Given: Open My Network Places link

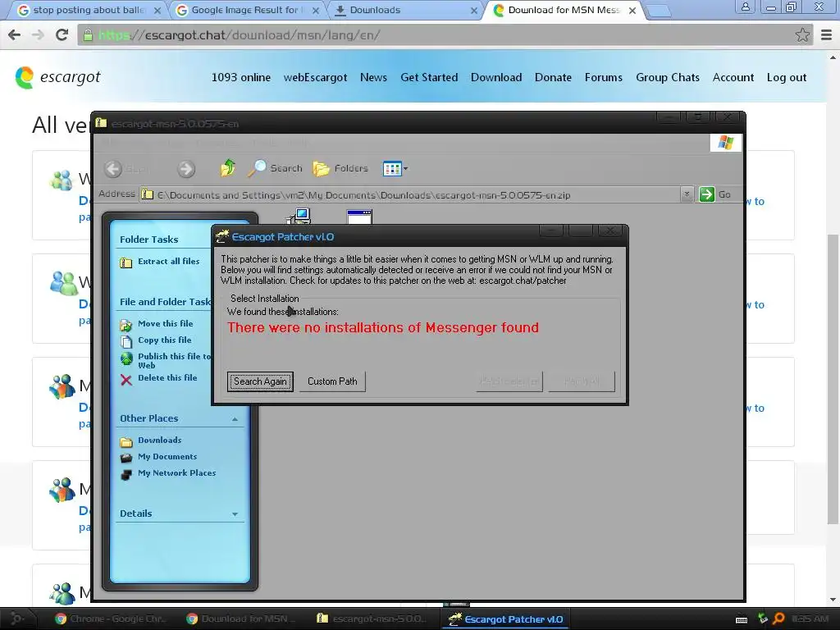Looking at the screenshot, I should tap(168, 474).
